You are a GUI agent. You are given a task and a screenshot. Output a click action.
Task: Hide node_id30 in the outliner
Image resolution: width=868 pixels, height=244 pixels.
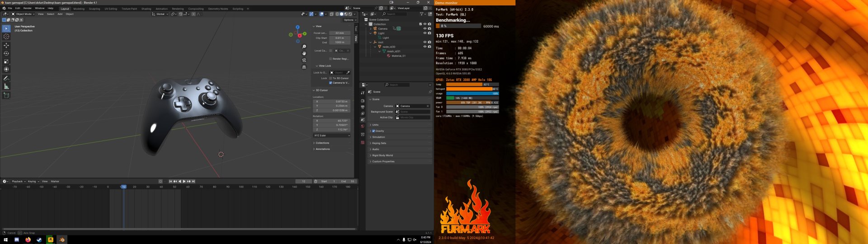(x=425, y=47)
